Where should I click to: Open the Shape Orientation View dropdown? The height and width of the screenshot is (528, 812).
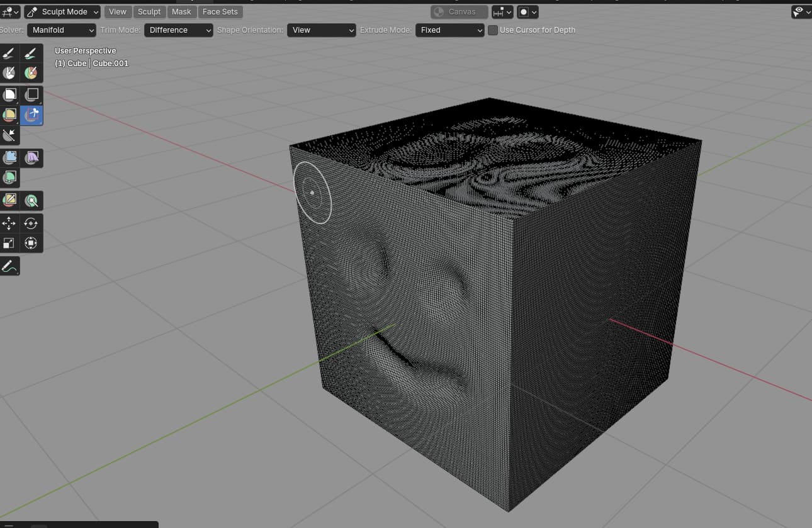click(322, 30)
